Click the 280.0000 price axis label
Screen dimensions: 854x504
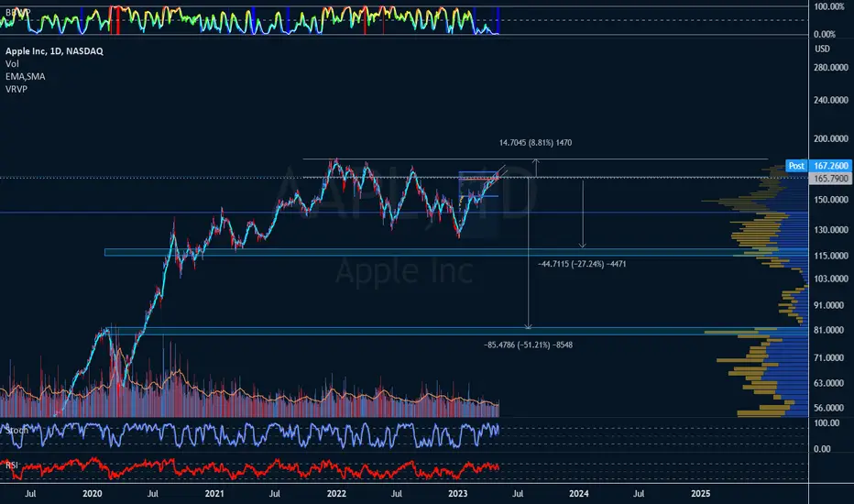click(x=831, y=68)
